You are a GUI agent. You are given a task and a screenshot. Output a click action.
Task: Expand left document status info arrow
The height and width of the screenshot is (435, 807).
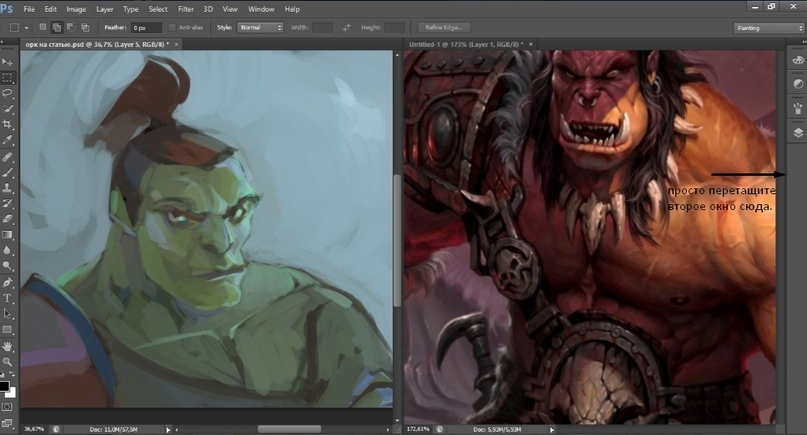click(168, 429)
